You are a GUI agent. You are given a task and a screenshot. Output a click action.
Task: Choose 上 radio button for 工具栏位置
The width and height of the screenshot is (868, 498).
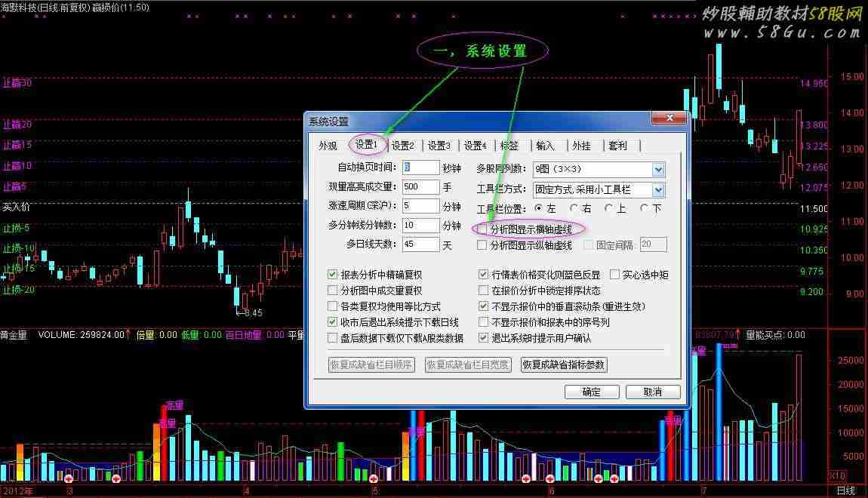(x=609, y=208)
